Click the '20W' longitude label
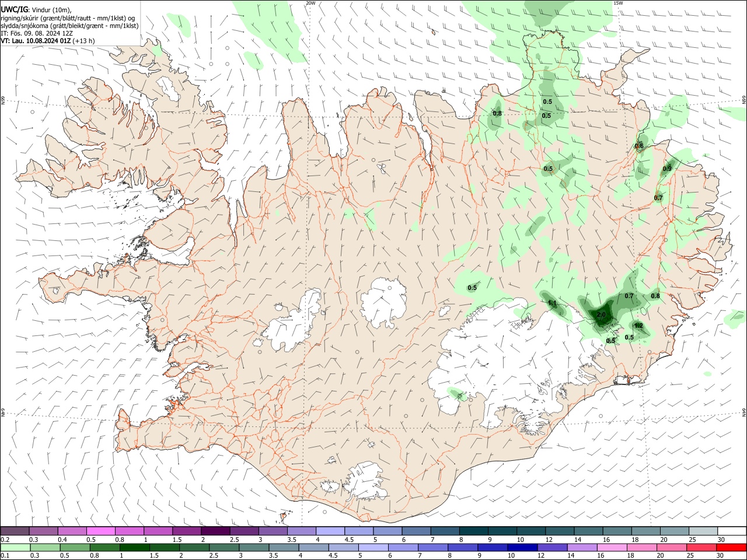Viewport: 747px width, 560px height. click(311, 3)
